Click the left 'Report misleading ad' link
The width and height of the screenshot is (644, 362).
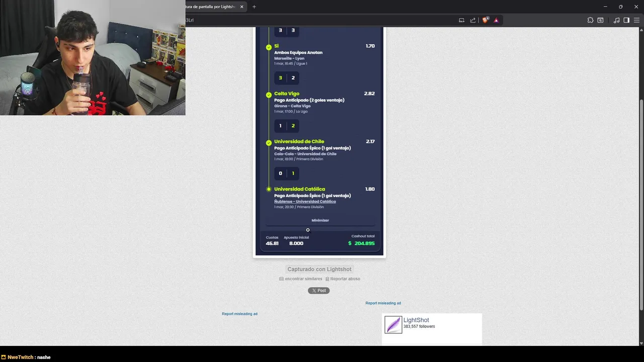[x=239, y=314]
